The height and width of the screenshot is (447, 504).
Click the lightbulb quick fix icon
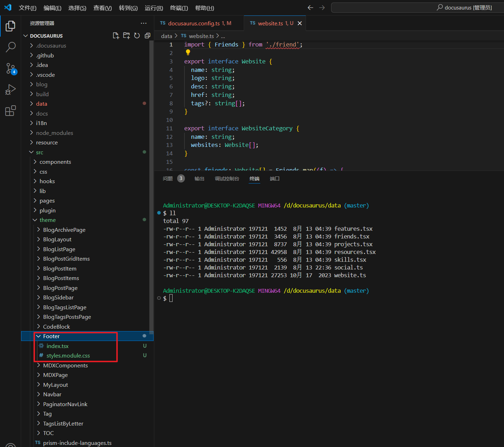(x=188, y=52)
